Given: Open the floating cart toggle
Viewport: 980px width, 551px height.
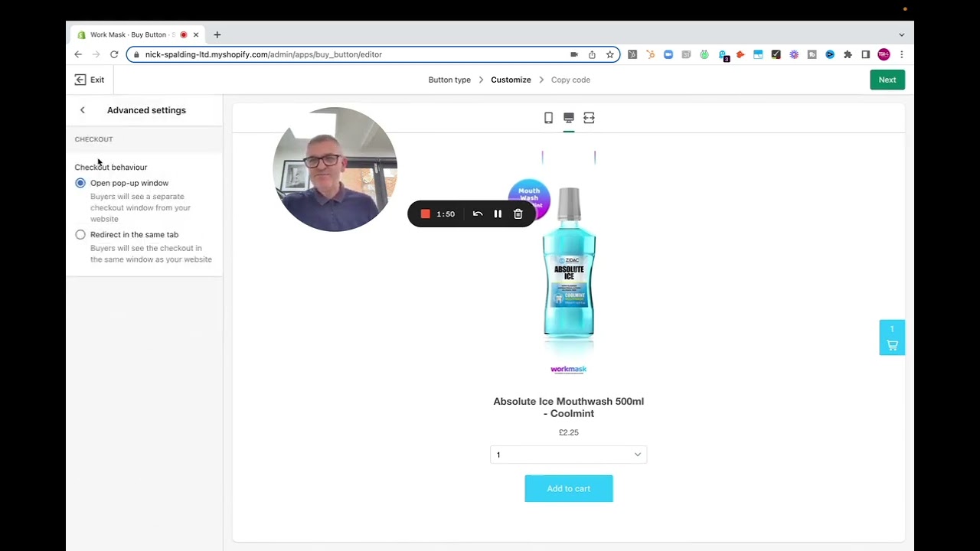Looking at the screenshot, I should [x=892, y=337].
